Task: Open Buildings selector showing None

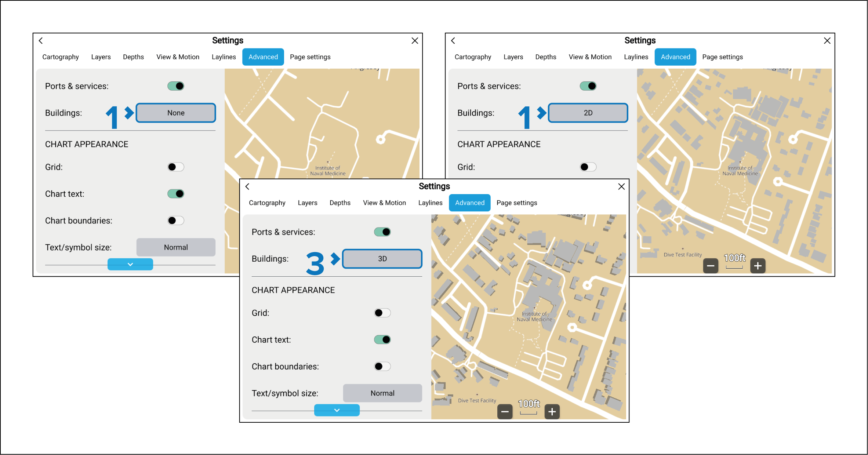Action: (x=176, y=113)
